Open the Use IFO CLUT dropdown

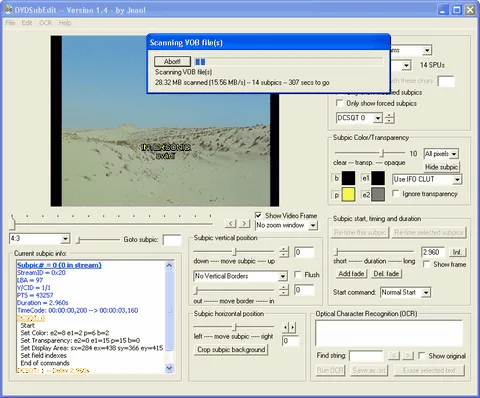(457, 180)
